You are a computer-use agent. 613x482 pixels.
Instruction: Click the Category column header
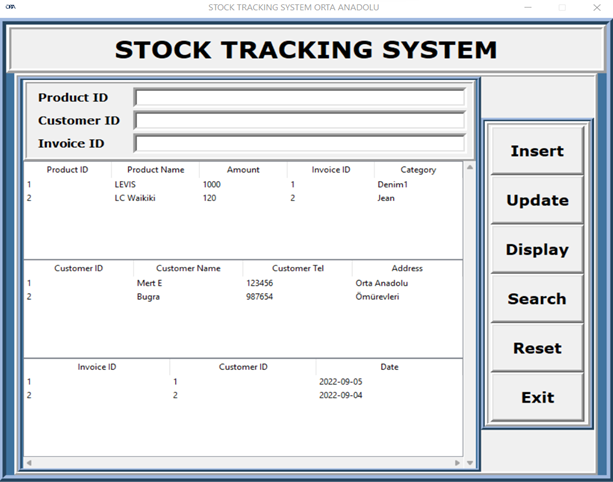click(x=418, y=170)
